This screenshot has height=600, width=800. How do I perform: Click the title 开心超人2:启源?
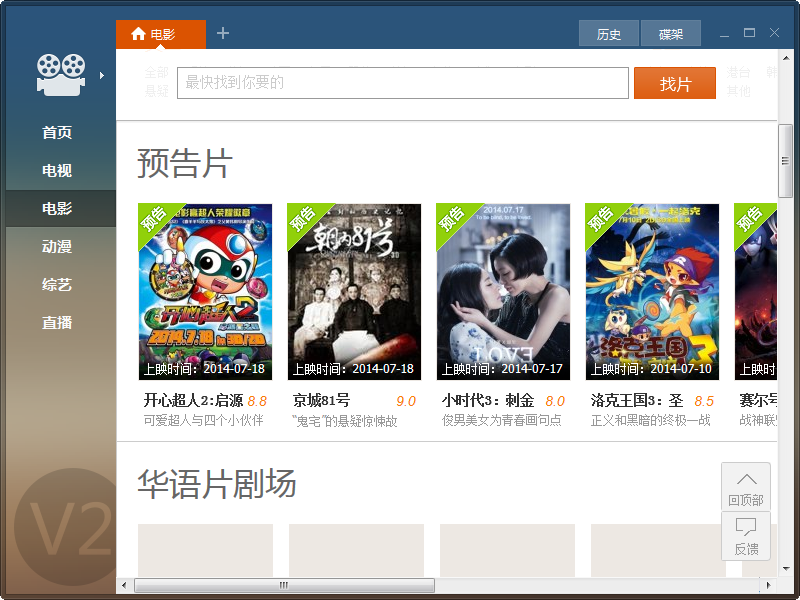click(x=193, y=401)
